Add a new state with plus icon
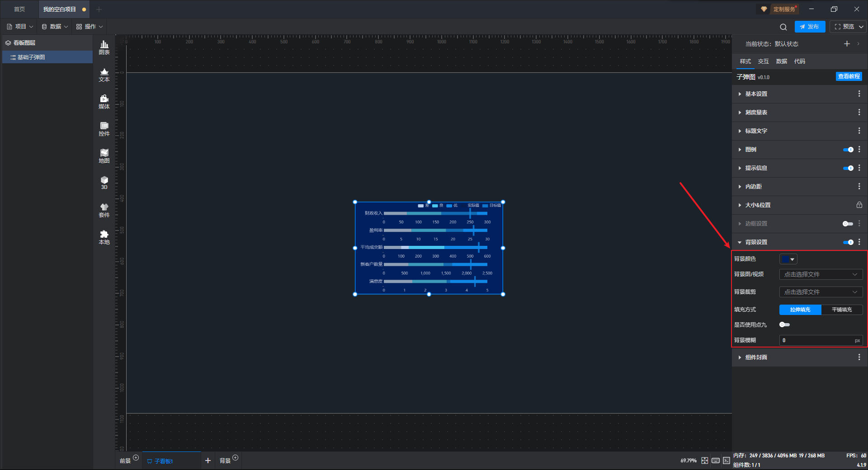868x470 pixels. [847, 44]
